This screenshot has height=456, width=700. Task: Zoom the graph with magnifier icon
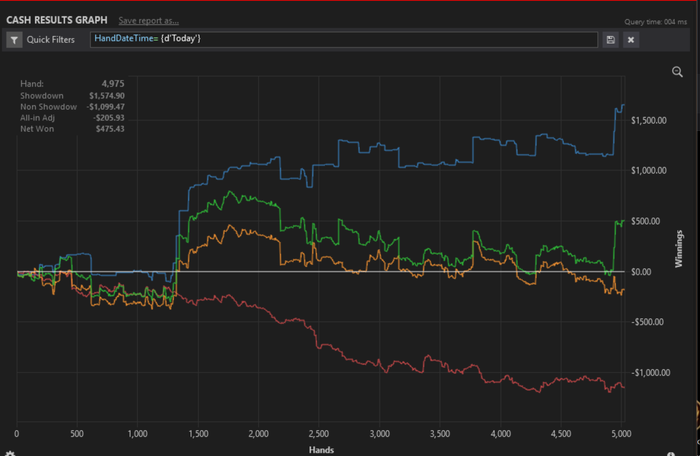(x=677, y=71)
